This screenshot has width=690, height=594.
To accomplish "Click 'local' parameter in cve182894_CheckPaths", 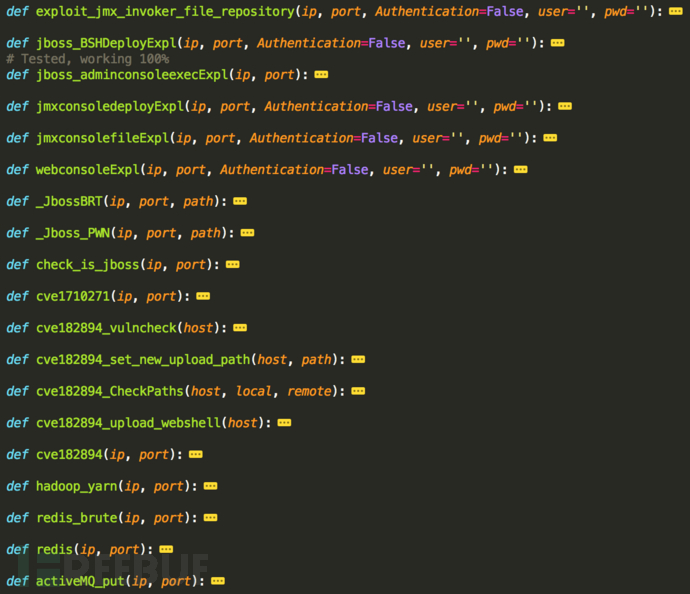I will (253, 392).
